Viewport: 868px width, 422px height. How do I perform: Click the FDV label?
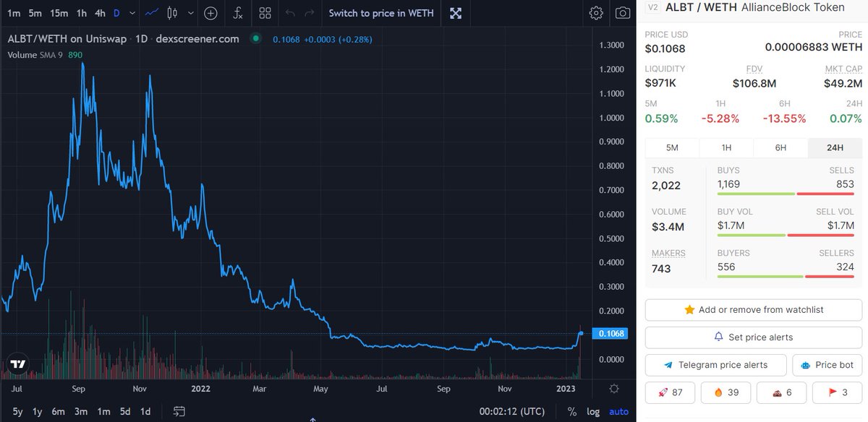(754, 69)
